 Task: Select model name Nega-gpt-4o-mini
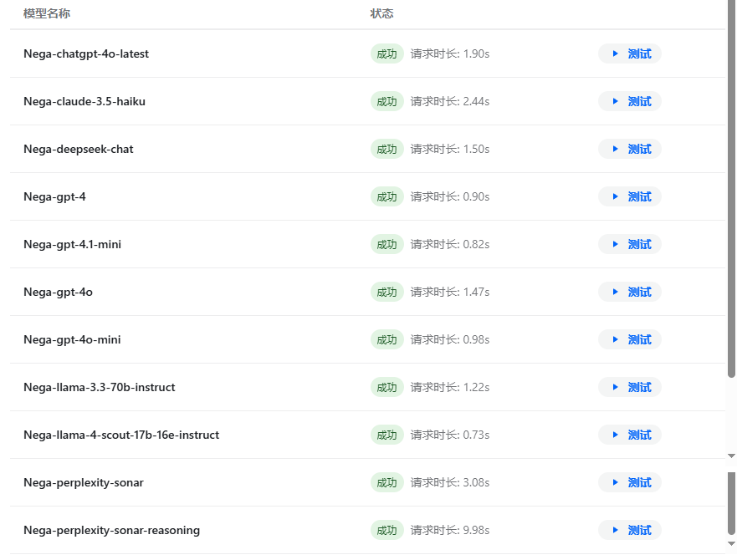coord(72,339)
